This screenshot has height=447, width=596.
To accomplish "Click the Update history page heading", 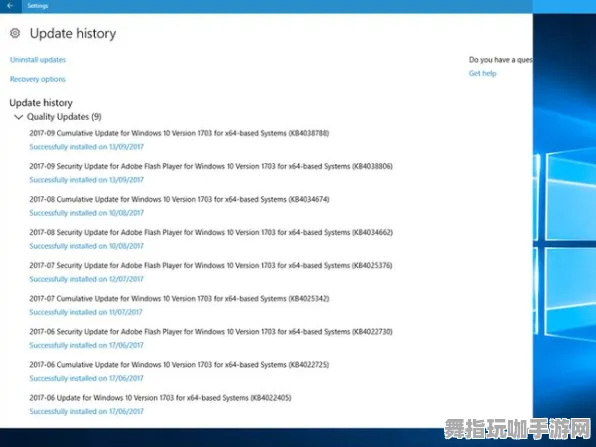I will (x=73, y=33).
